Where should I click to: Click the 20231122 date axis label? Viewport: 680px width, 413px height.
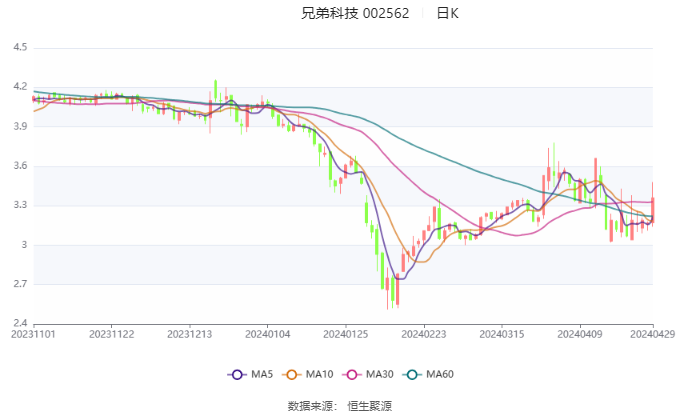coord(111,334)
